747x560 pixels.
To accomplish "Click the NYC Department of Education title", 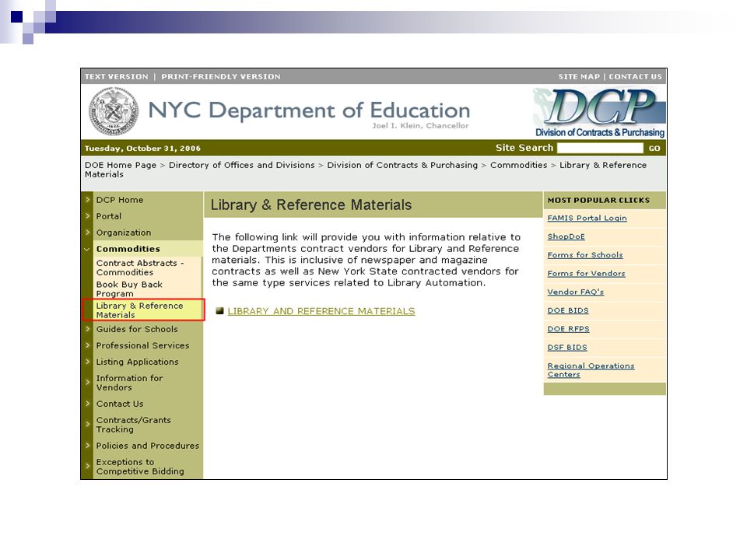I will coord(309,110).
